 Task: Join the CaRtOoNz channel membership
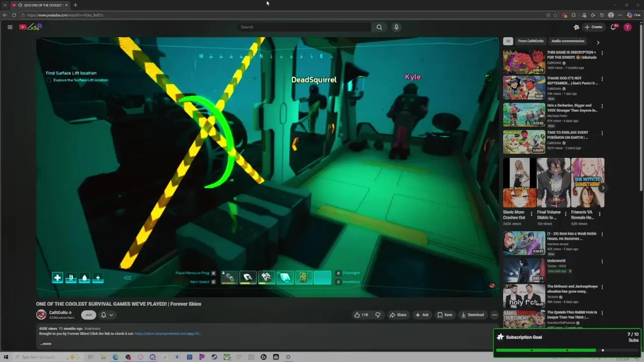click(x=89, y=315)
